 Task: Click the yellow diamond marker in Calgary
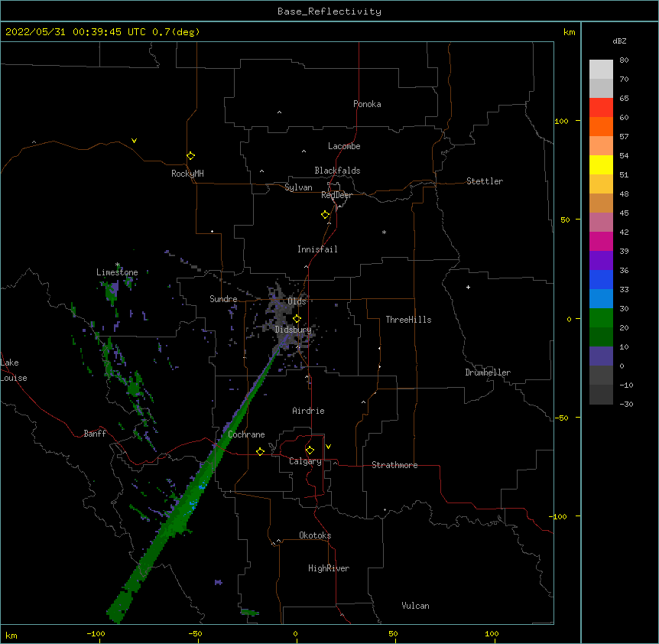point(310,450)
